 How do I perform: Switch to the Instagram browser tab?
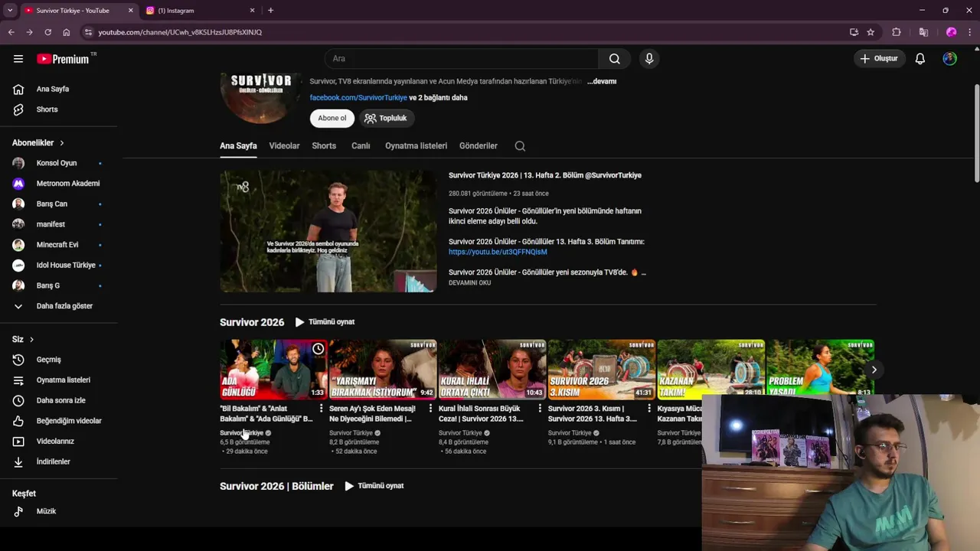pos(201,10)
